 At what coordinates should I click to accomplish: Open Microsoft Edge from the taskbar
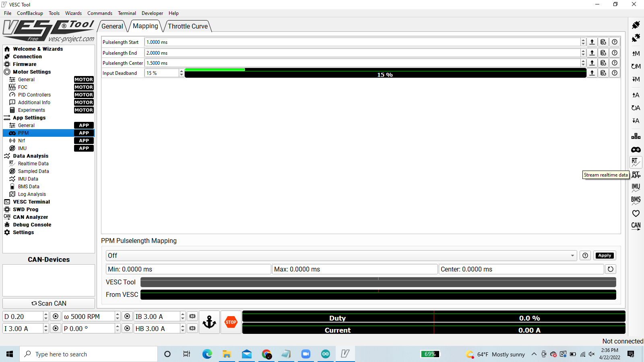207,354
